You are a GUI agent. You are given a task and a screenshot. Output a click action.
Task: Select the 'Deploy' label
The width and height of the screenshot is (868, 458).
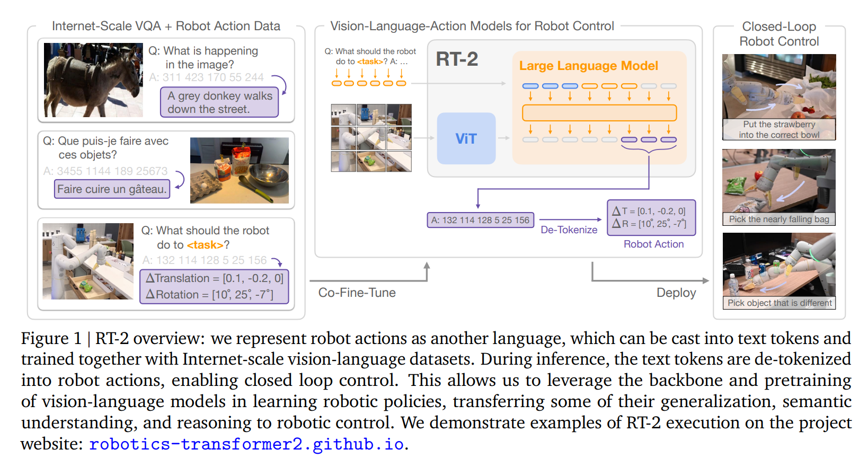676,293
